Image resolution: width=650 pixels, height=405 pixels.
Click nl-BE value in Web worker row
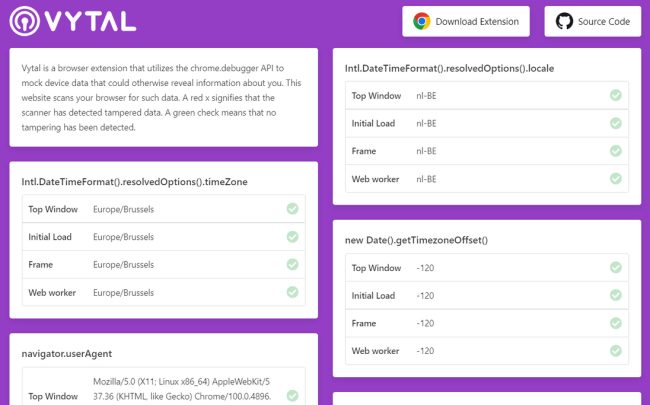[x=426, y=179]
